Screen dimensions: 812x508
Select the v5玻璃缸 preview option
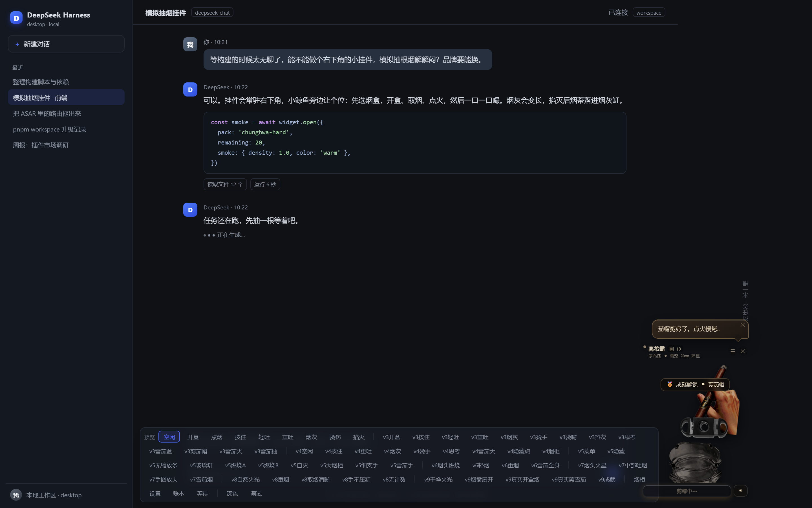(x=201, y=465)
